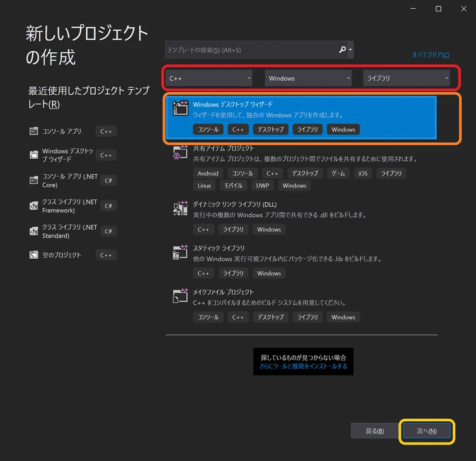The width and height of the screenshot is (476, 461).
Task: Maximize the new project dialog window
Action: [x=439, y=9]
